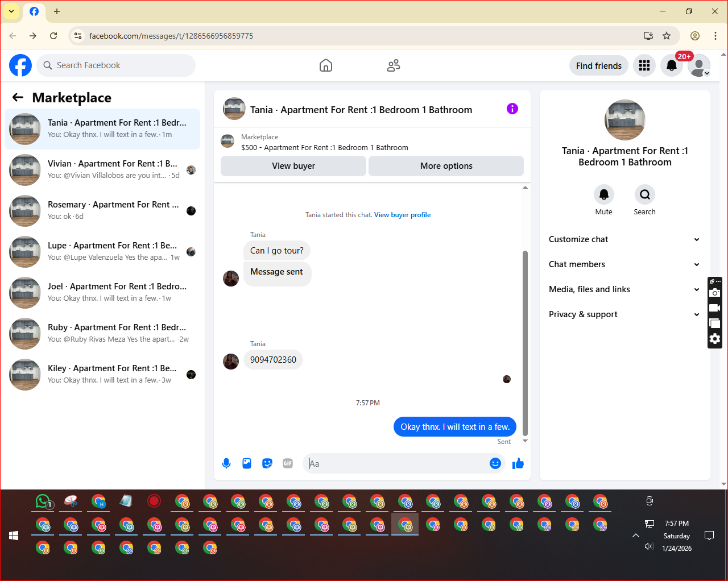Reload the page with the refresh icon
Image resolution: width=728 pixels, height=581 pixels.
(x=53, y=36)
